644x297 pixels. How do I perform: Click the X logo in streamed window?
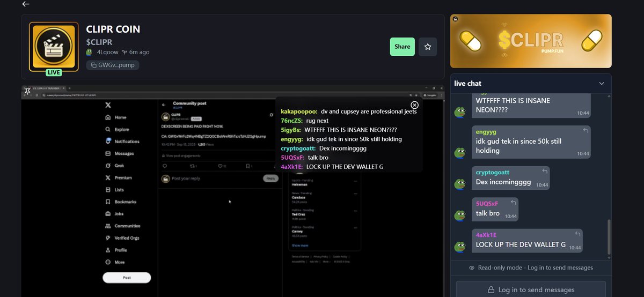coord(108,105)
